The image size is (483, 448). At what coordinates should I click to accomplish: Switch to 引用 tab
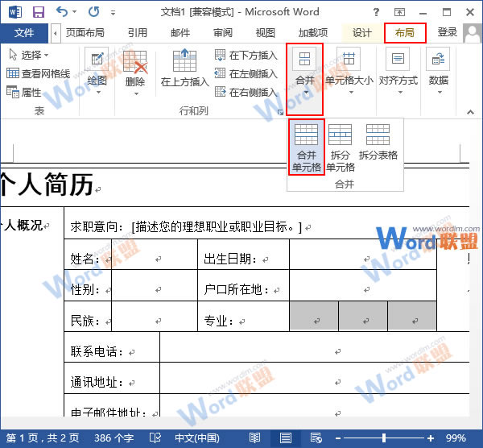point(138,33)
